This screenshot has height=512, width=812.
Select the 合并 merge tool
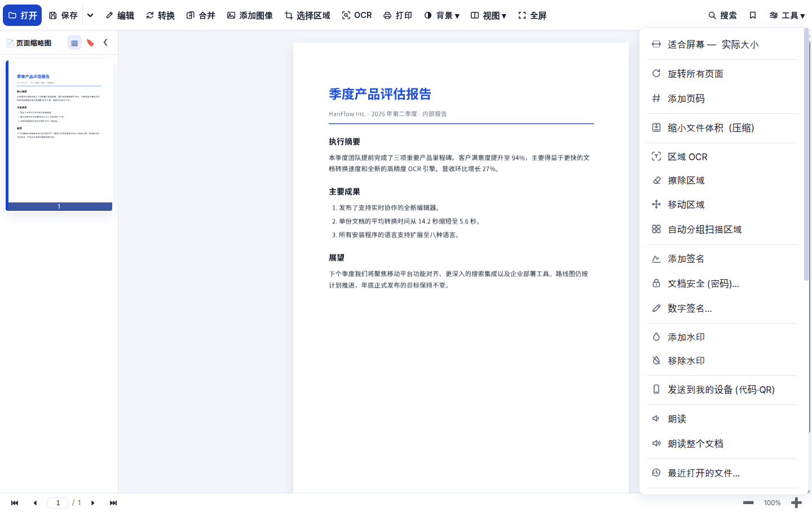click(201, 15)
